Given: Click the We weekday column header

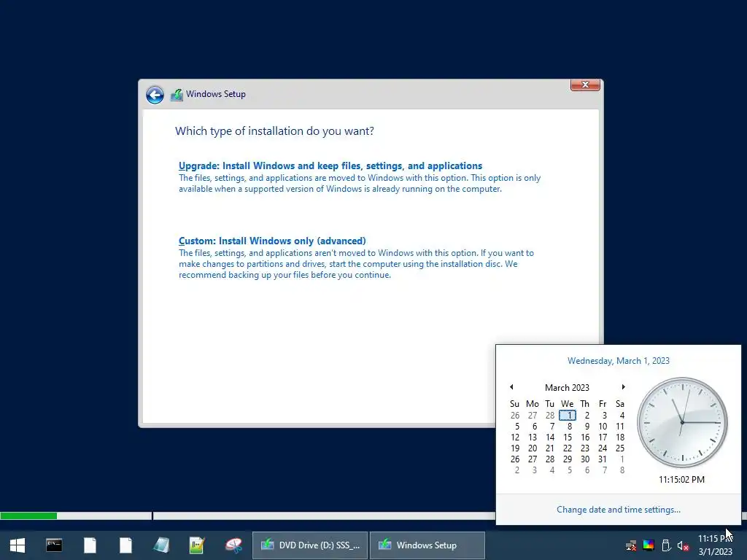Looking at the screenshot, I should tap(567, 404).
